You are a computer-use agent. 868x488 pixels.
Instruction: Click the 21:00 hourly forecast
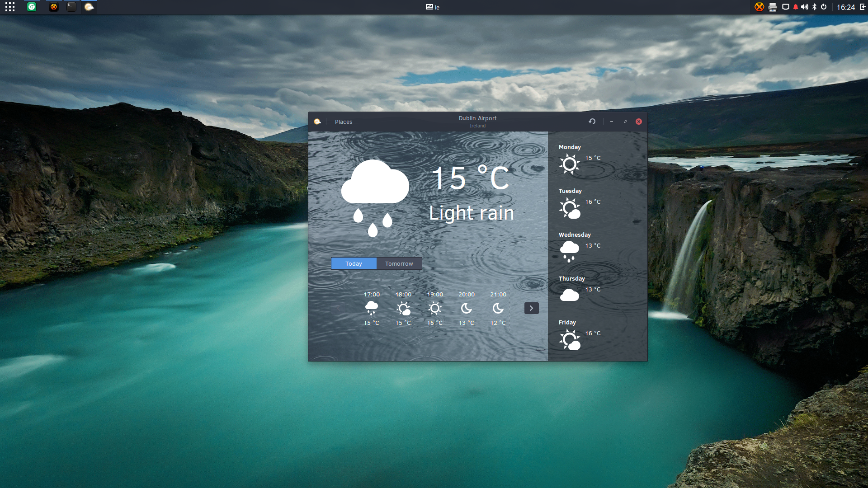[x=498, y=309]
